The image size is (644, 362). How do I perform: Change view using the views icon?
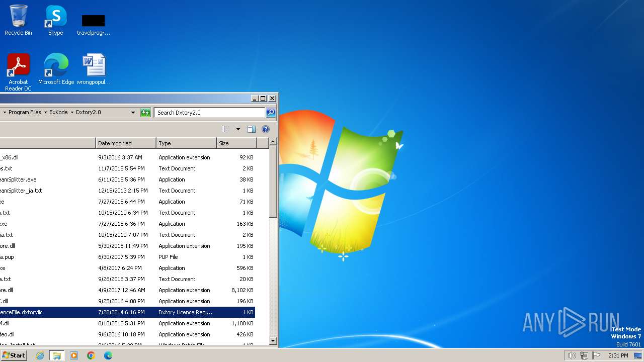(x=226, y=129)
